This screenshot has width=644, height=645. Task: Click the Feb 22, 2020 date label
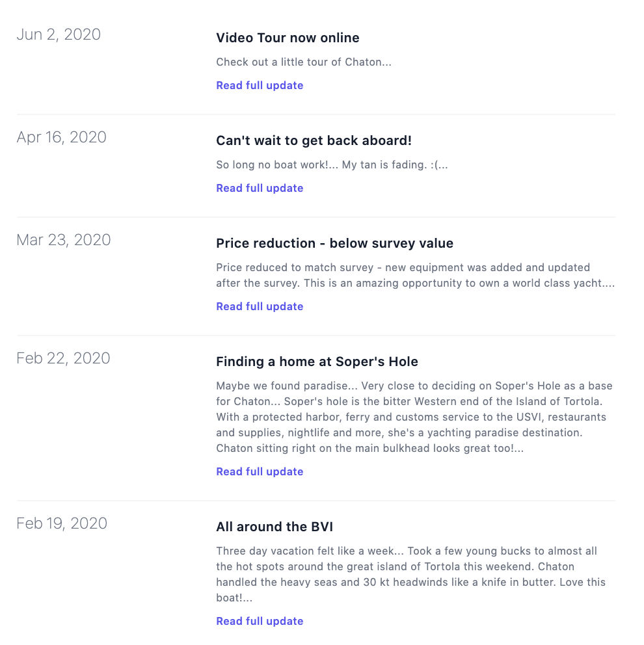pos(63,358)
